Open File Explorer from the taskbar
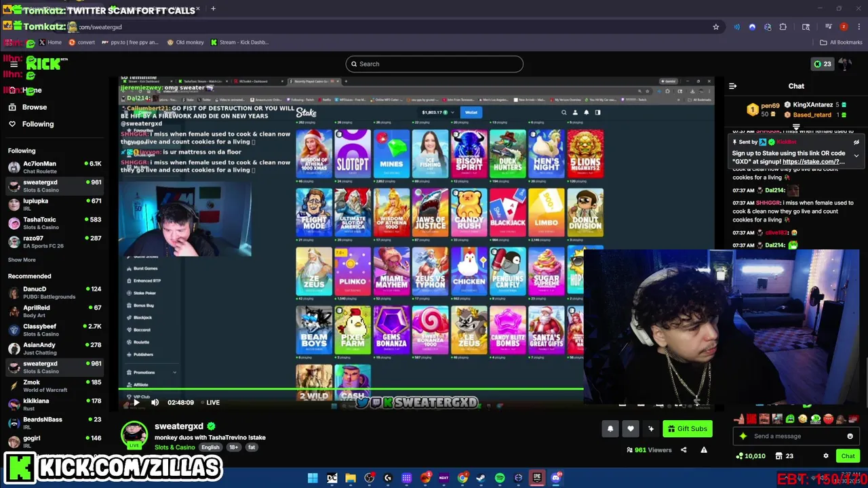The image size is (868, 488). point(351,479)
